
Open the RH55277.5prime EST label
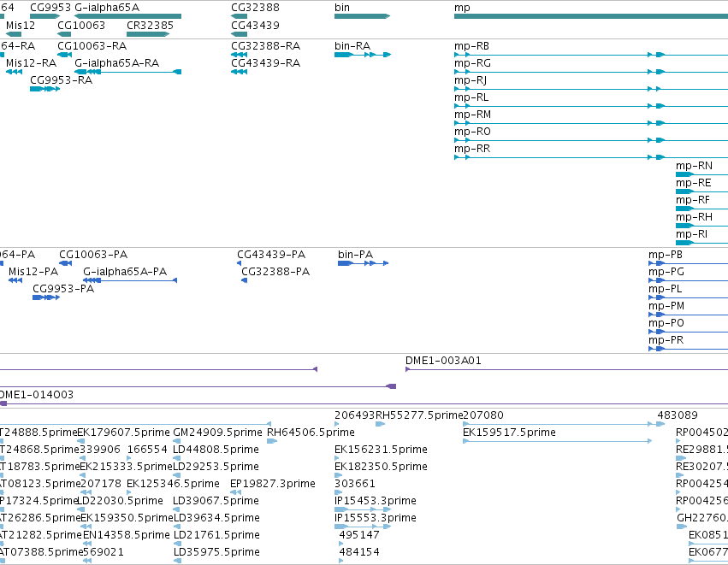tap(419, 415)
